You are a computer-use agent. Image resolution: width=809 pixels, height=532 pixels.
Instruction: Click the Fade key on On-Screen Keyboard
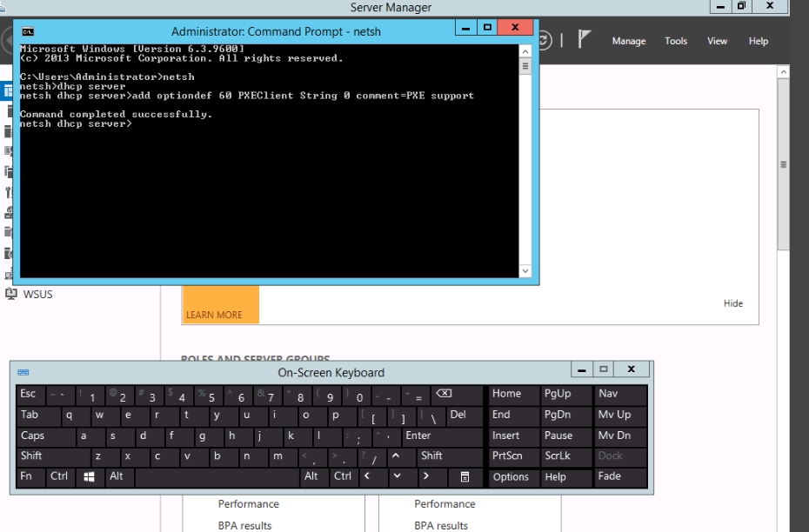pyautogui.click(x=620, y=477)
